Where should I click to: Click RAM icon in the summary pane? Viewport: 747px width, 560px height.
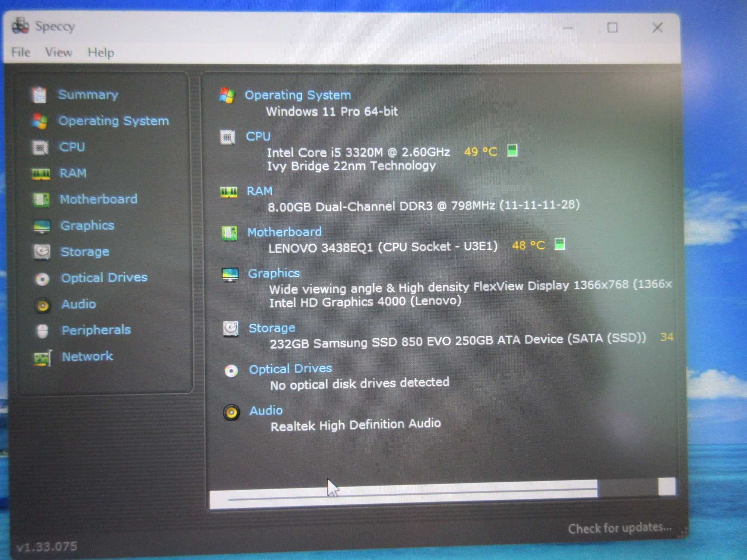(229, 192)
